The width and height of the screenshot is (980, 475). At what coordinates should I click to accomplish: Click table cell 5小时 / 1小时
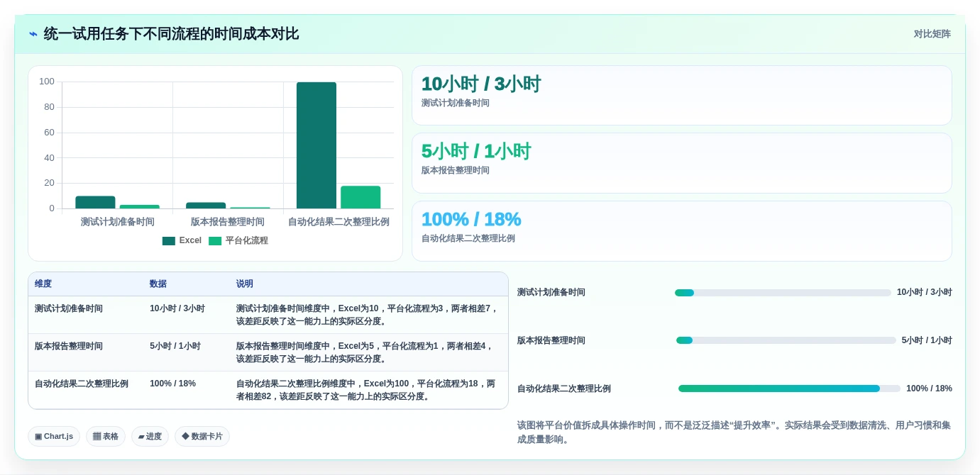coord(175,346)
